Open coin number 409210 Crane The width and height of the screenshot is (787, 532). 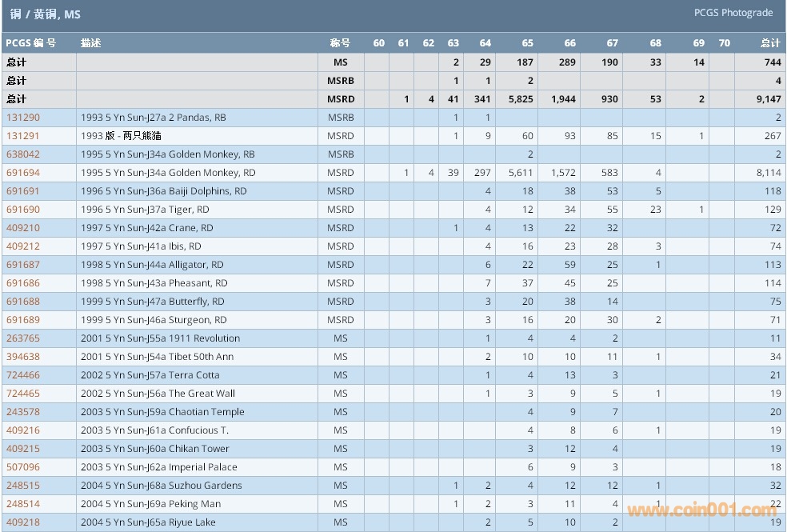coord(23,228)
